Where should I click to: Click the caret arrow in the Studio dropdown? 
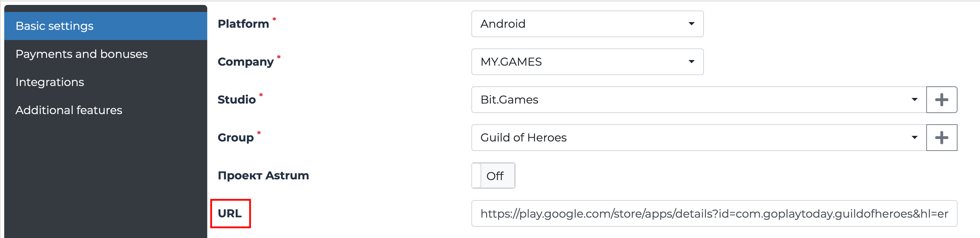coord(914,100)
